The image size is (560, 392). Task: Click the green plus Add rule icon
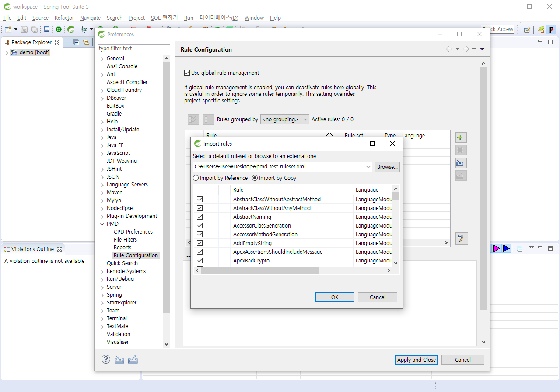[x=461, y=137]
